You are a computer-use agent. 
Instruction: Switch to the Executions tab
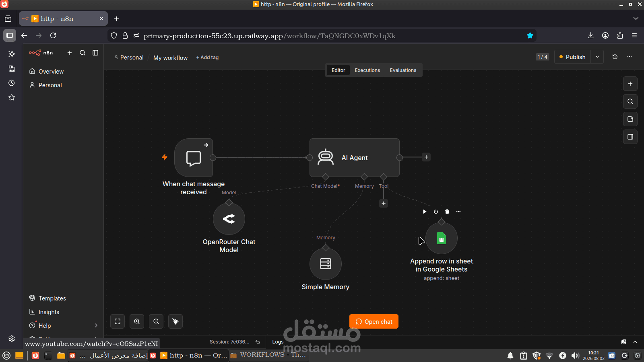[367, 70]
